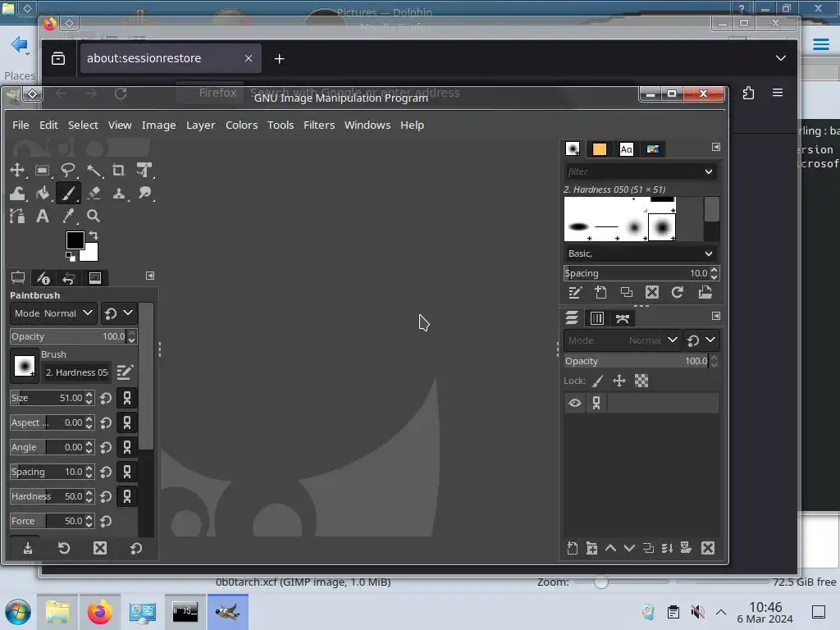Screen dimensions: 840x630
Task: Refresh brushes list button
Action: click(677, 292)
